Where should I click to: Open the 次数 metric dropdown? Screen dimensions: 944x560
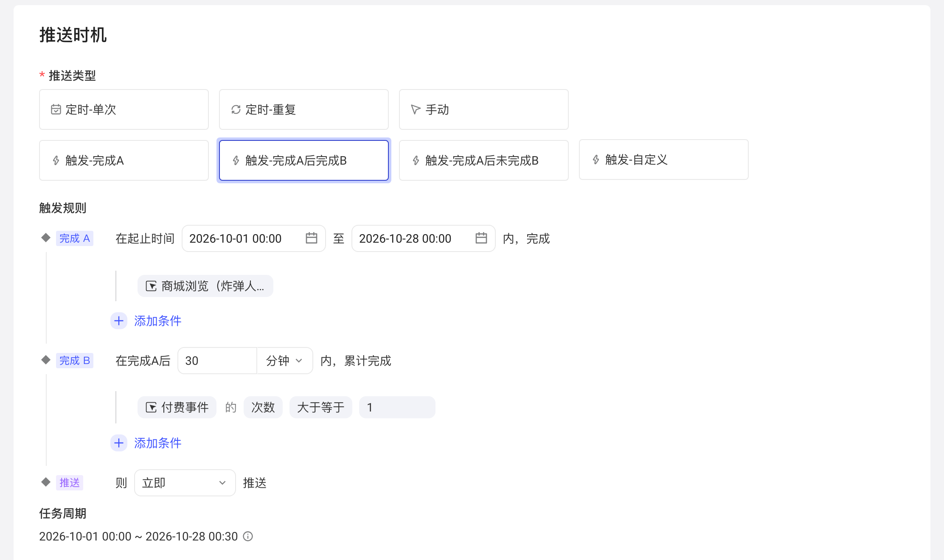(x=263, y=407)
